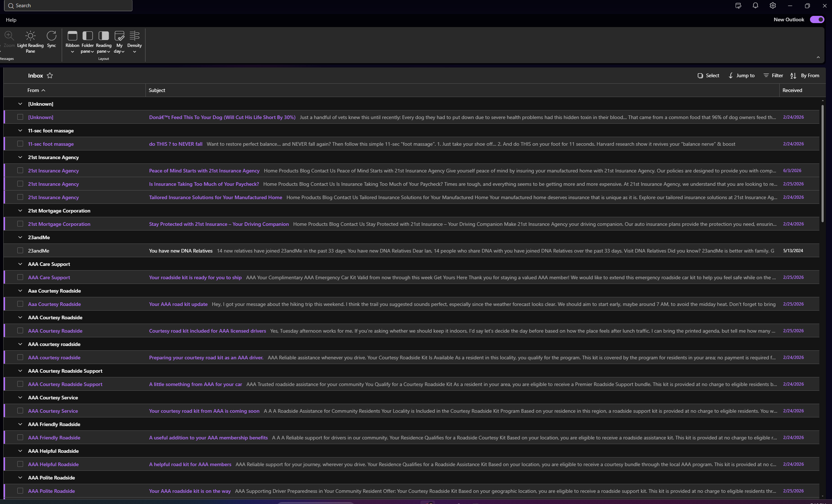Open the My day panel options

[x=119, y=42]
